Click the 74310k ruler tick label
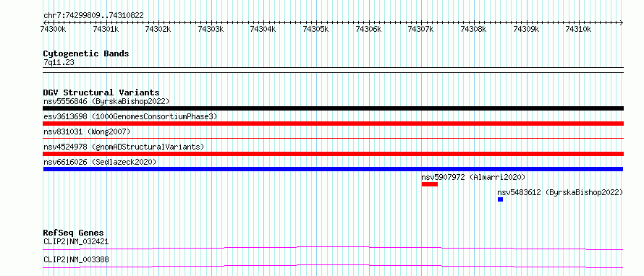 click(x=578, y=29)
